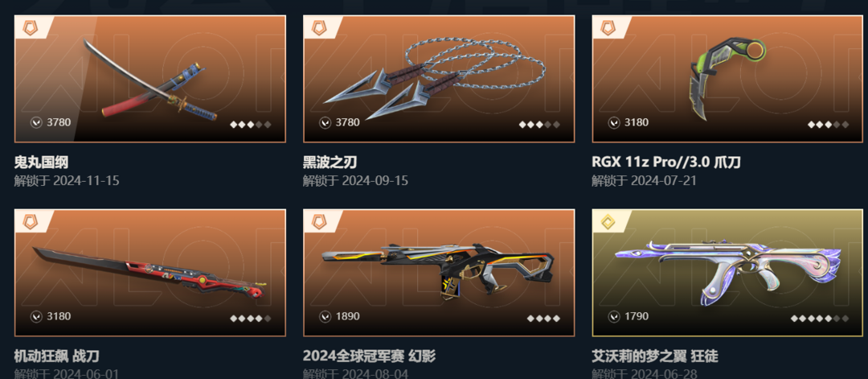
Task: Click the tier badge on 鬼丸国纲 card
Action: click(31, 27)
